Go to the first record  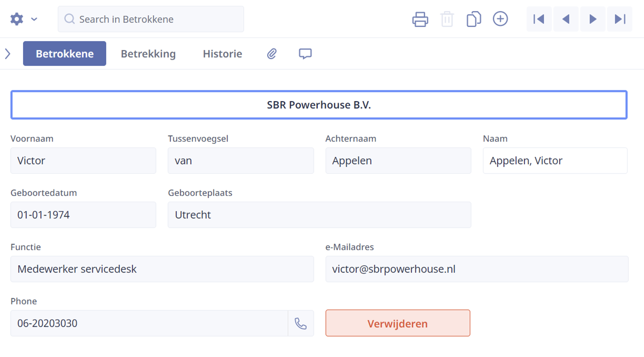(539, 19)
